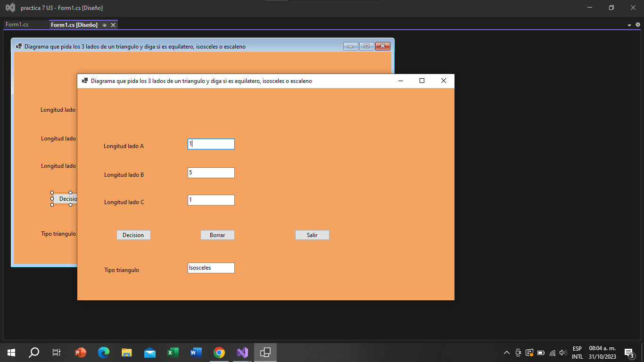644x362 pixels.
Task: Open Word from the taskbar
Action: (196, 352)
